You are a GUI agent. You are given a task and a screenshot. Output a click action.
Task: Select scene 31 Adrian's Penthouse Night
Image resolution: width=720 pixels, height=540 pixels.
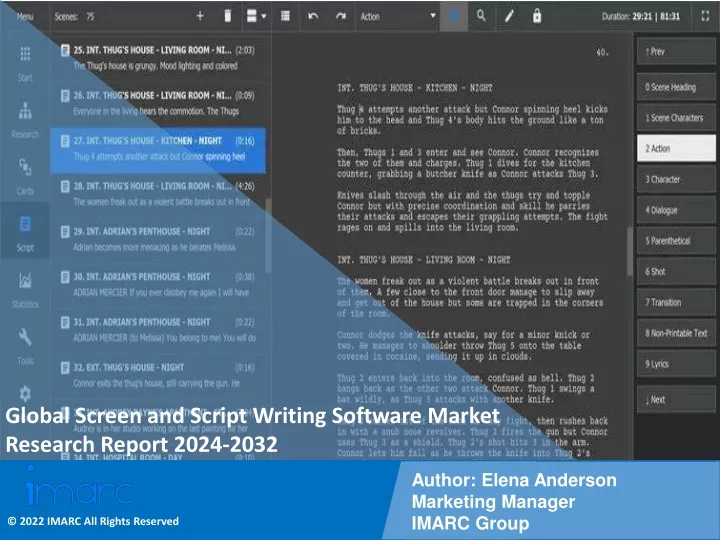158,330
